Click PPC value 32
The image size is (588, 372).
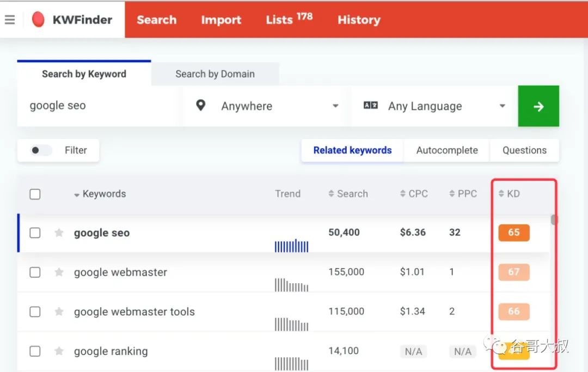pos(455,233)
